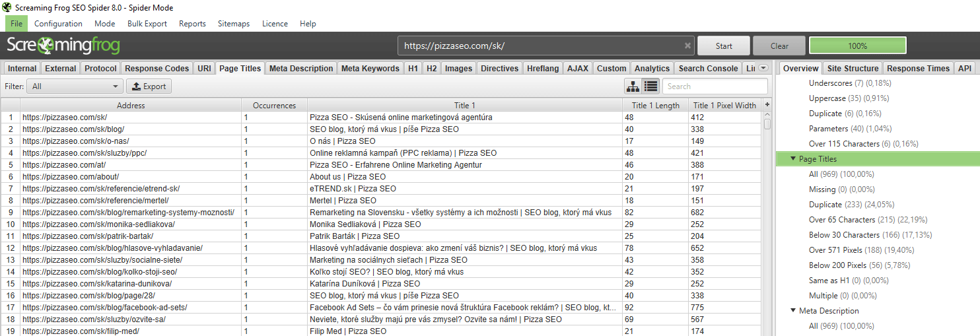Click the plus icon to add columns
Viewport: 980px width, 336px height.
point(767,105)
